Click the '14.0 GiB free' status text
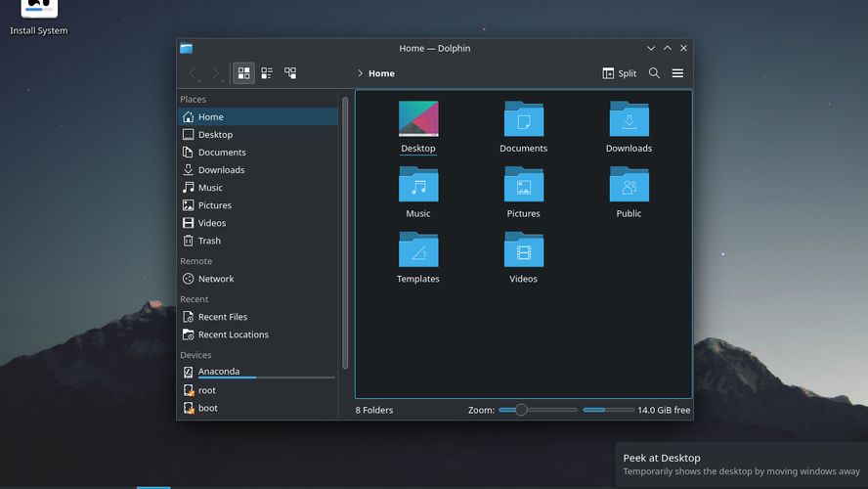The height and width of the screenshot is (489, 868). (664, 411)
